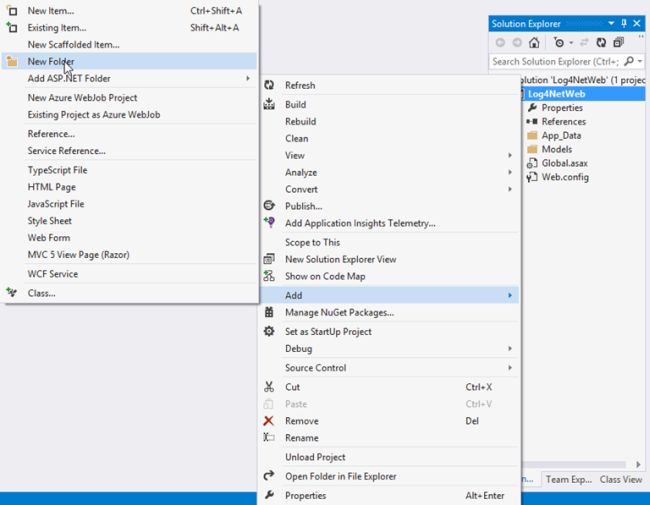Screen dimensions: 650x505
Task: Click the Existing Item icon in Add submenu
Action: click(12, 27)
